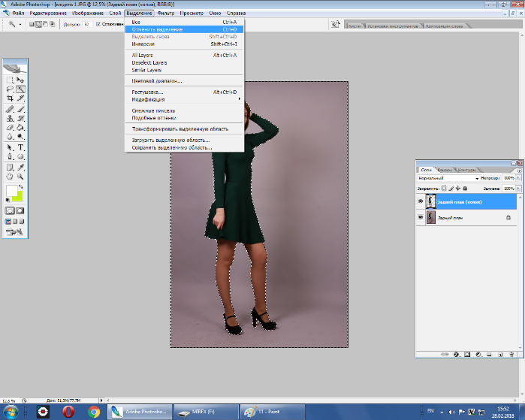
Task: Select the Eraser tool
Action: click(10, 127)
